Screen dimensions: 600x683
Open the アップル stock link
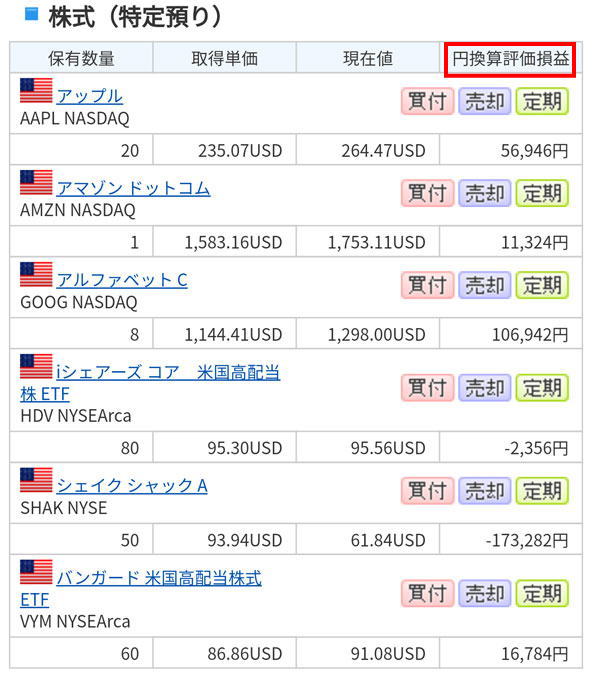tap(90, 96)
